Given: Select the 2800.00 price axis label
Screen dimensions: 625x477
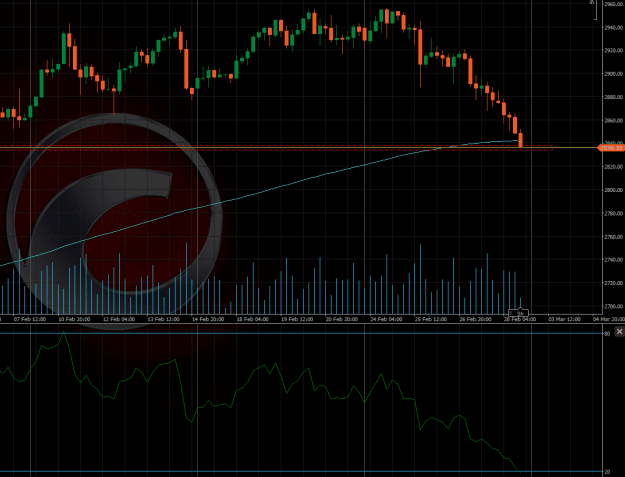Looking at the screenshot, I should pyautogui.click(x=613, y=190).
